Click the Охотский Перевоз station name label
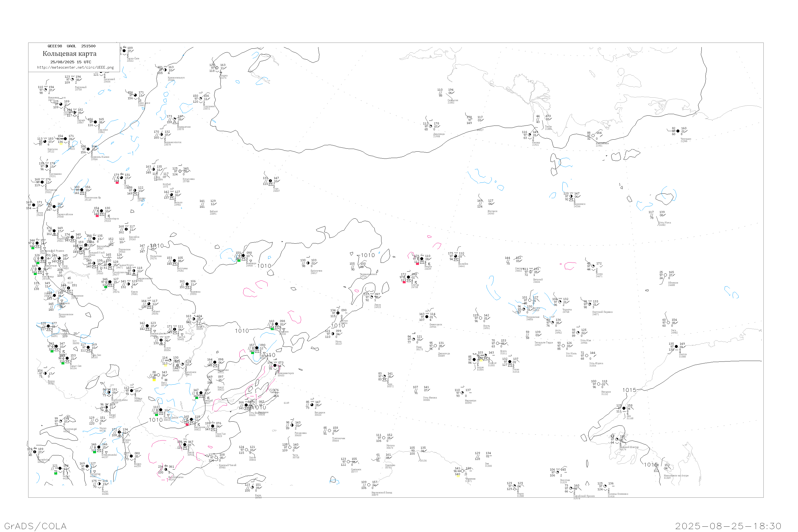Image resolution: width=798 pixels, height=532 pixels. (x=602, y=312)
